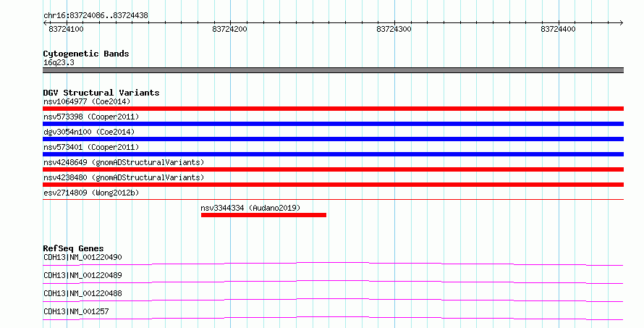Click the DGV Structural Variants track heading
Screen dimensions: 644x328
click(x=101, y=93)
